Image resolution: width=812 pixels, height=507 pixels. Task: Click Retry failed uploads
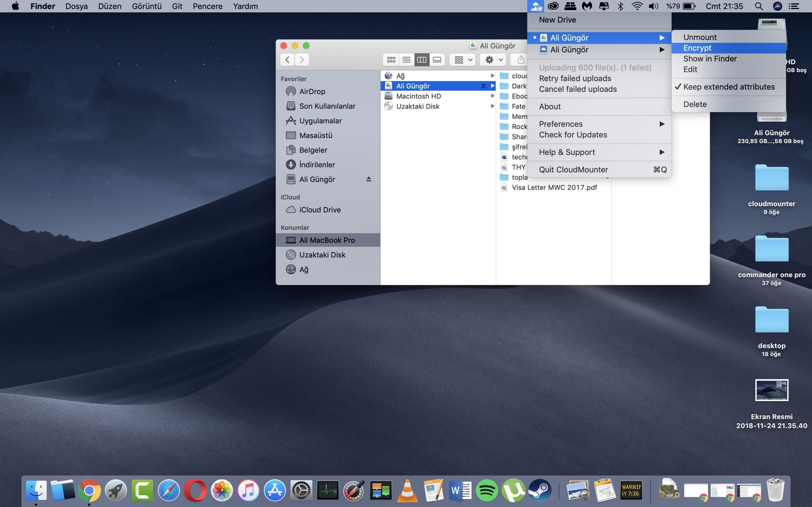coord(575,79)
